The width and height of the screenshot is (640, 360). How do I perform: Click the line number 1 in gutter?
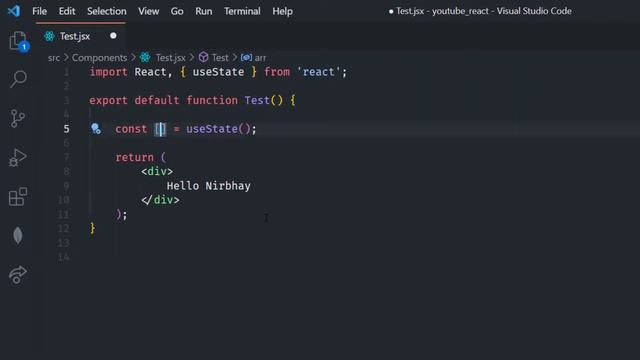coord(66,72)
